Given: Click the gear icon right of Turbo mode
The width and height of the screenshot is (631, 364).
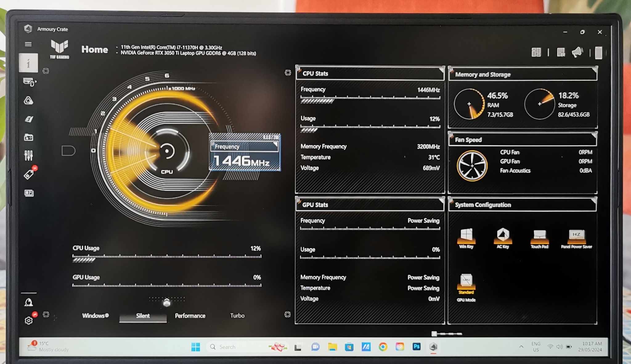Looking at the screenshot, I should pos(287,314).
